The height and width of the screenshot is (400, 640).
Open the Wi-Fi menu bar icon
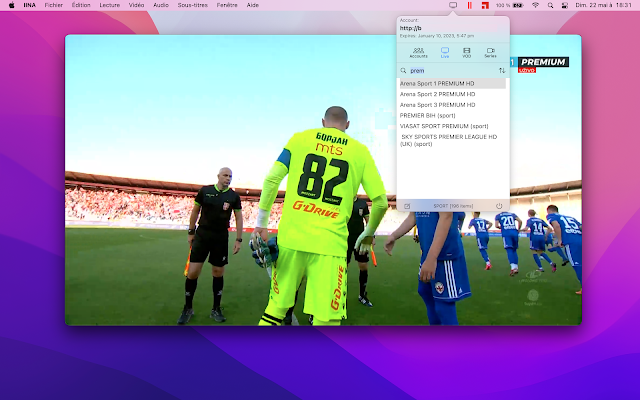click(x=536, y=5)
